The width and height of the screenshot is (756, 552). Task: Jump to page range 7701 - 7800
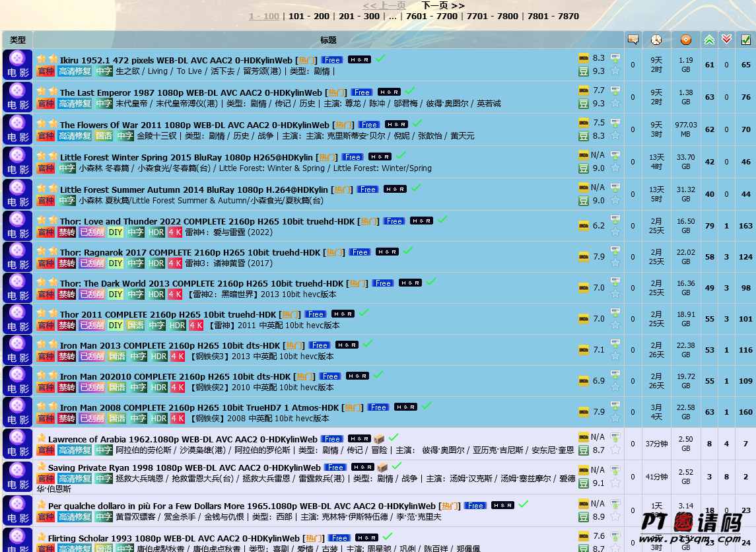[x=493, y=16]
